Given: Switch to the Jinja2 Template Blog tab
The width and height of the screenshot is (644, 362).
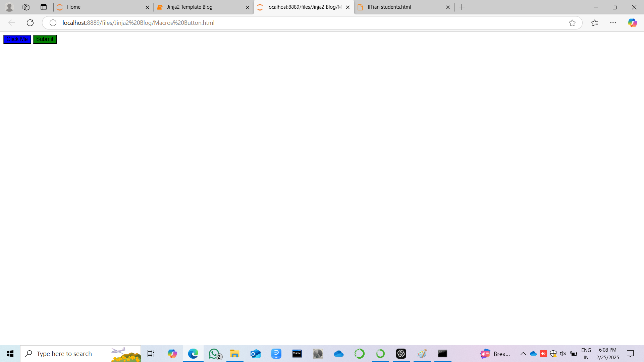Looking at the screenshot, I should pyautogui.click(x=189, y=7).
